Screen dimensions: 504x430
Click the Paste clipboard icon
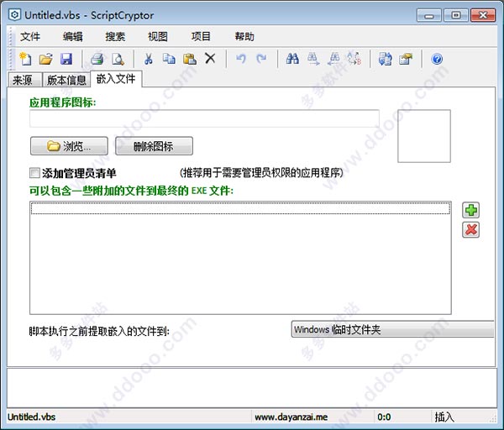[x=190, y=59]
